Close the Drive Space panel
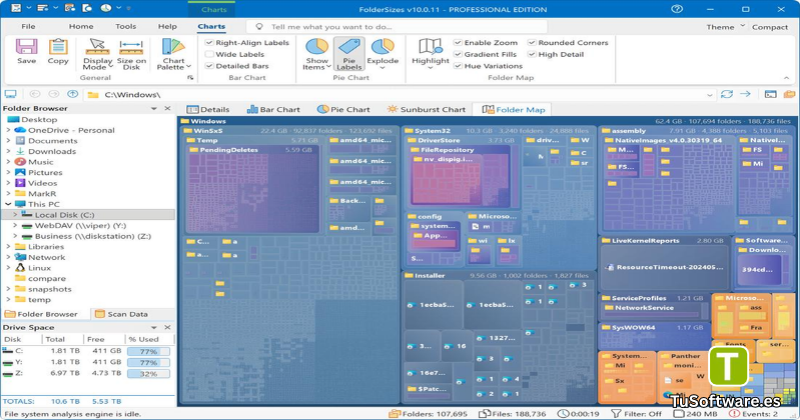This screenshot has height=420, width=800. 167,327
